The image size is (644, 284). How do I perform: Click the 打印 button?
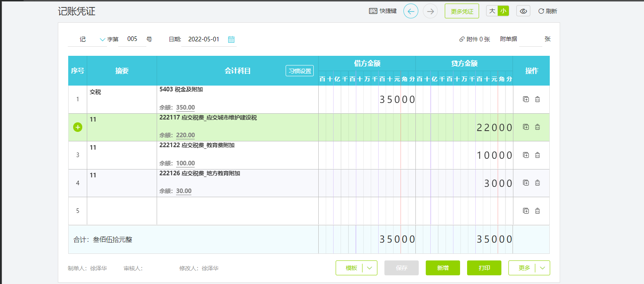484,268
